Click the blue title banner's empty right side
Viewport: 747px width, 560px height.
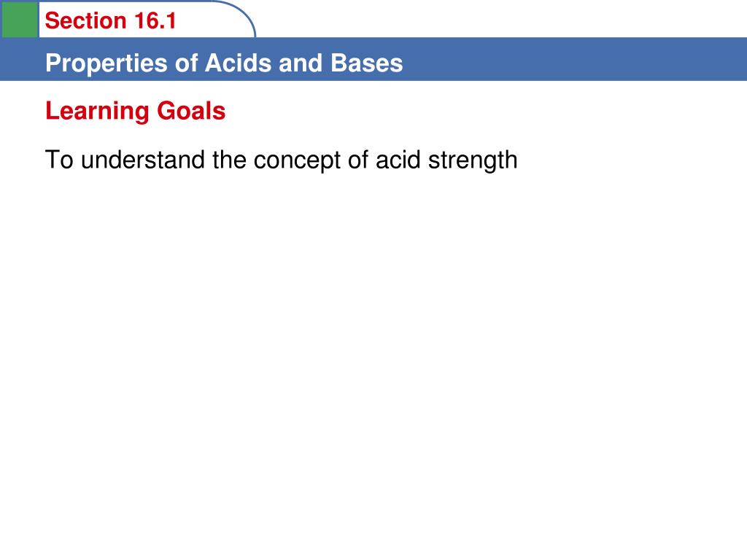(572, 59)
